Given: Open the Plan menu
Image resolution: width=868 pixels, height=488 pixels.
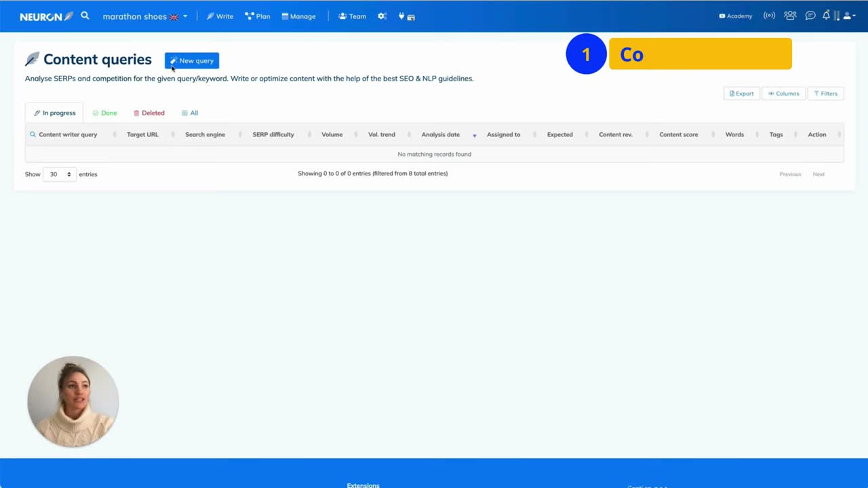Looking at the screenshot, I should 258,16.
